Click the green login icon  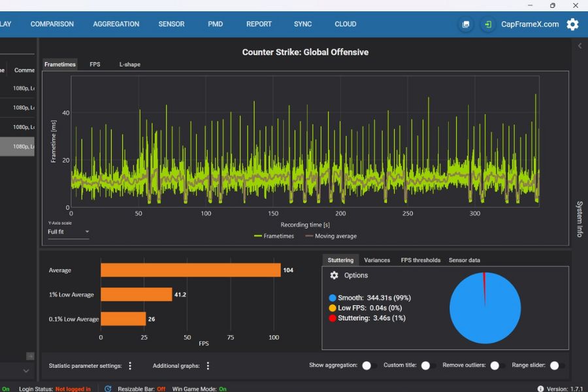point(487,24)
